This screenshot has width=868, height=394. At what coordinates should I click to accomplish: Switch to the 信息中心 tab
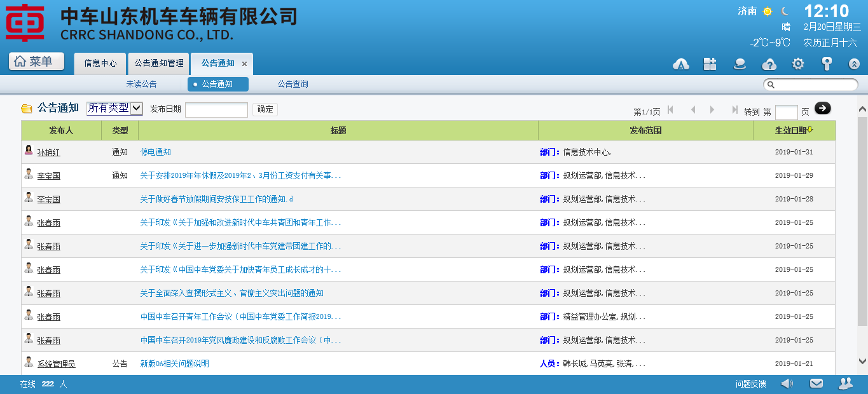pyautogui.click(x=100, y=64)
